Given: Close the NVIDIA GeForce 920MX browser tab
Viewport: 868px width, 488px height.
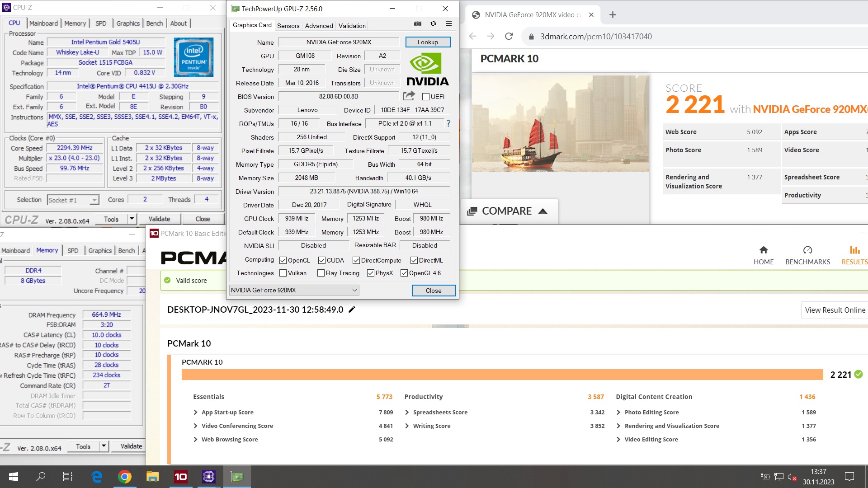Looking at the screenshot, I should tap(591, 14).
